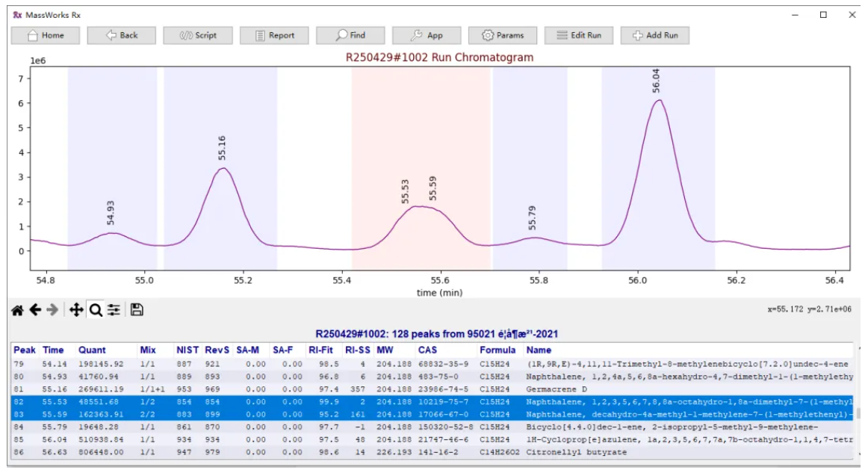
Task: Click the Quant column header
Action: tap(92, 350)
